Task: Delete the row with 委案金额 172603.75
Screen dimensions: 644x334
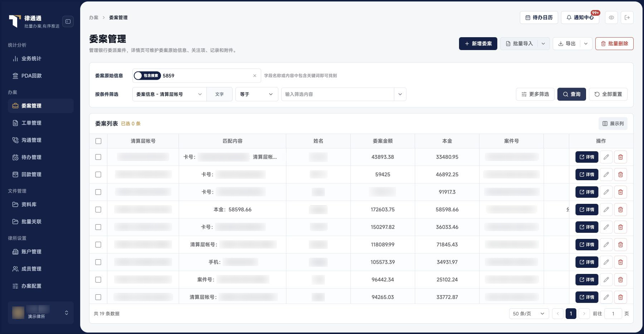Action: coord(621,210)
